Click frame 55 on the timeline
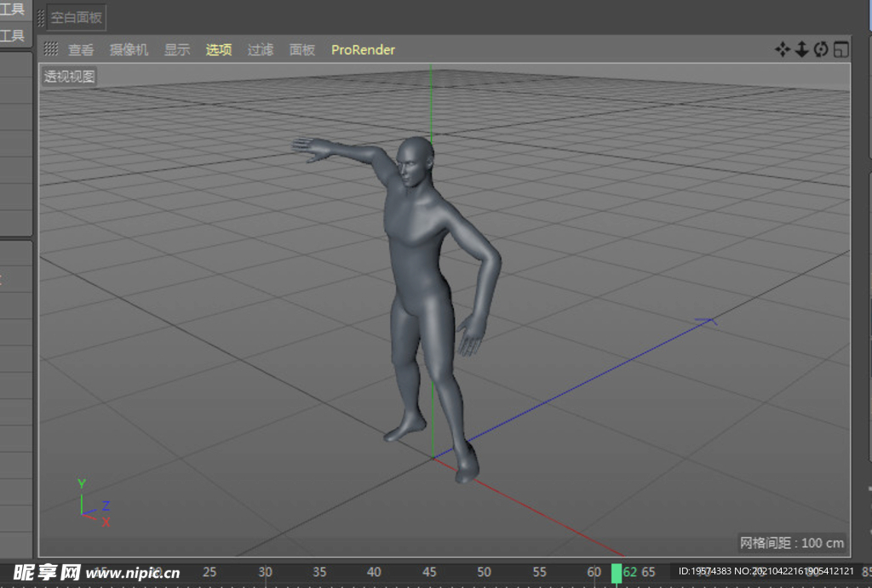 (x=539, y=572)
